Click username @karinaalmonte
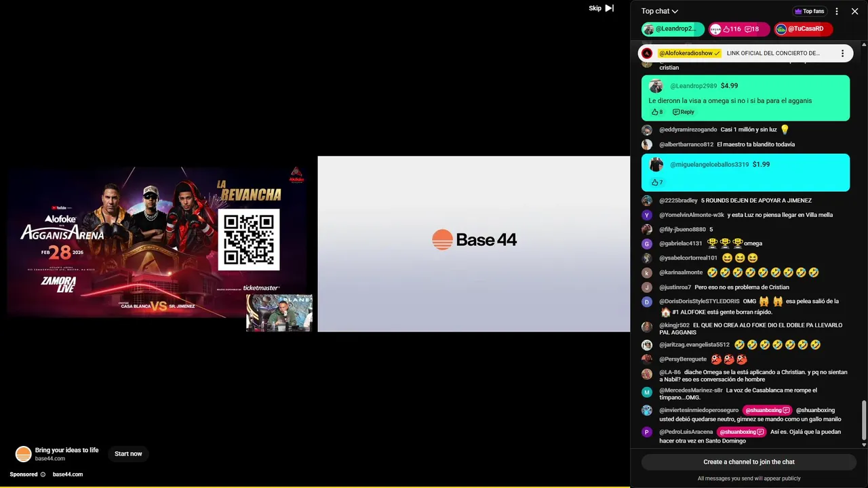Viewport: 868px width, 488px height. (681, 272)
